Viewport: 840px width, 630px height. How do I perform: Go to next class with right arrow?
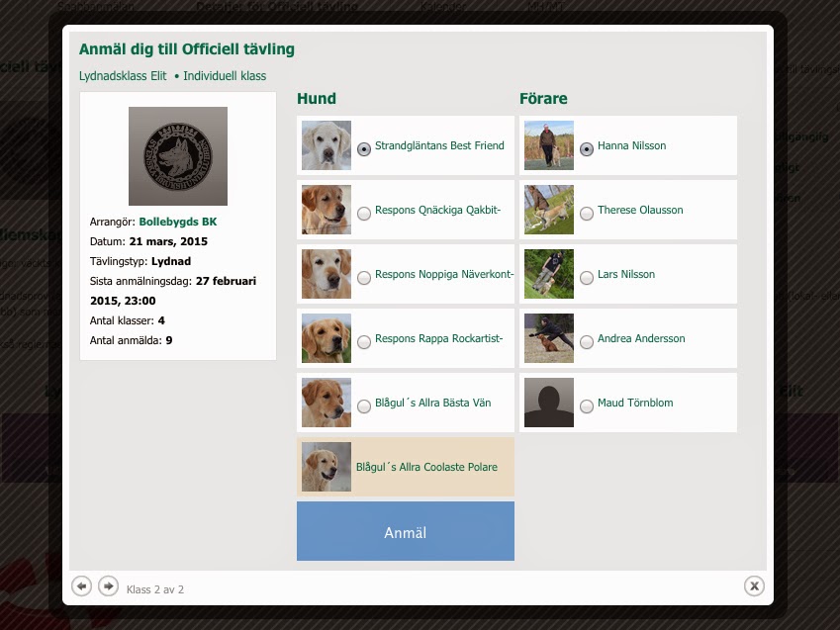(108, 586)
